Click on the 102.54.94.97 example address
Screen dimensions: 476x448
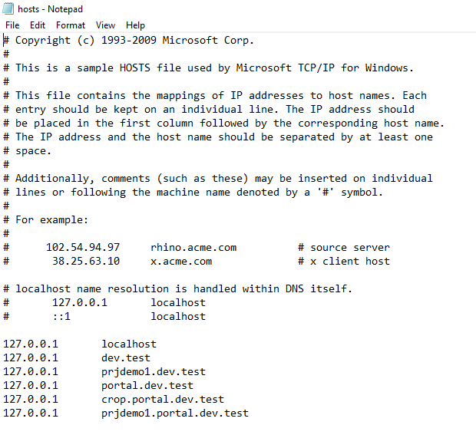[83, 248]
